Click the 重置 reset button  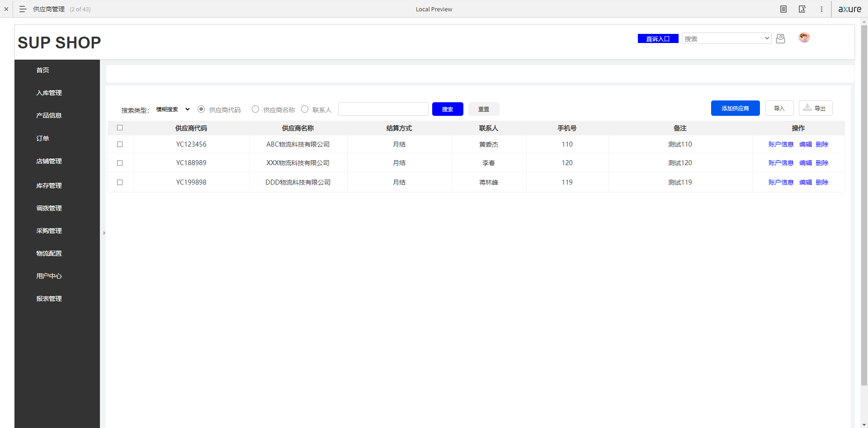click(x=484, y=109)
